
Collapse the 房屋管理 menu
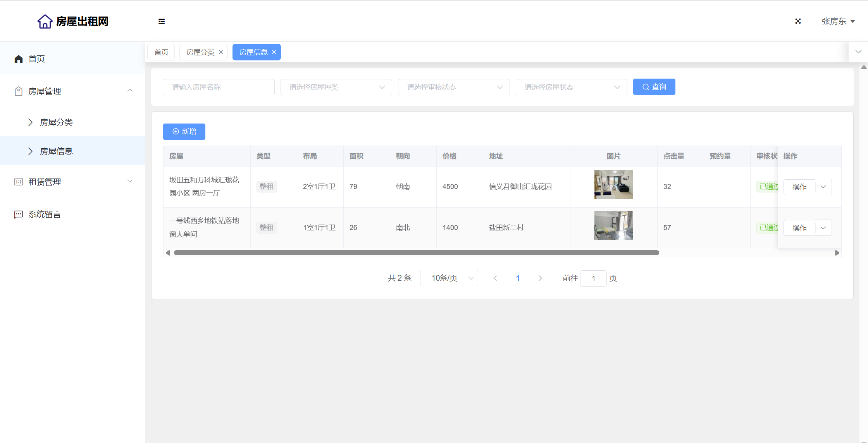point(130,91)
